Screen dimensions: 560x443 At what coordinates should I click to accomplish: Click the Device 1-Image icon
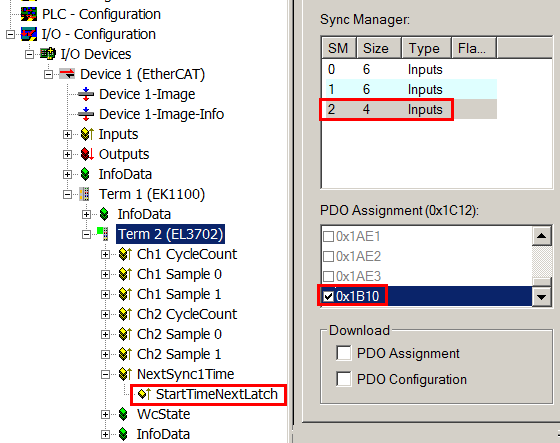pyautogui.click(x=86, y=94)
